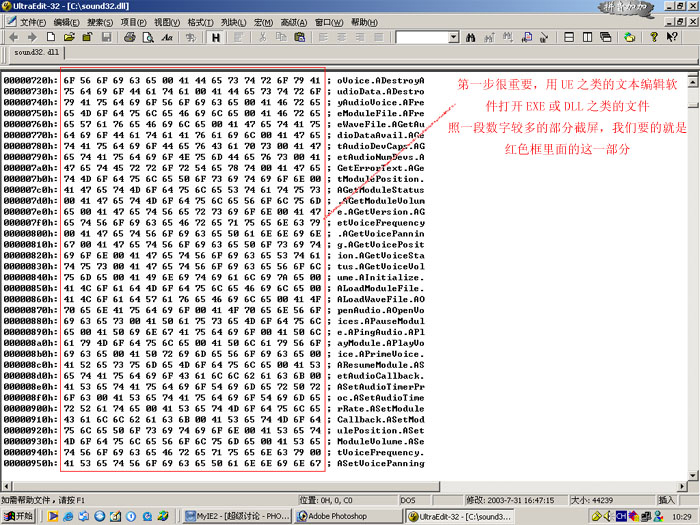
Task: Click the Forward navigation arrow in toolbar
Action: tap(32, 38)
